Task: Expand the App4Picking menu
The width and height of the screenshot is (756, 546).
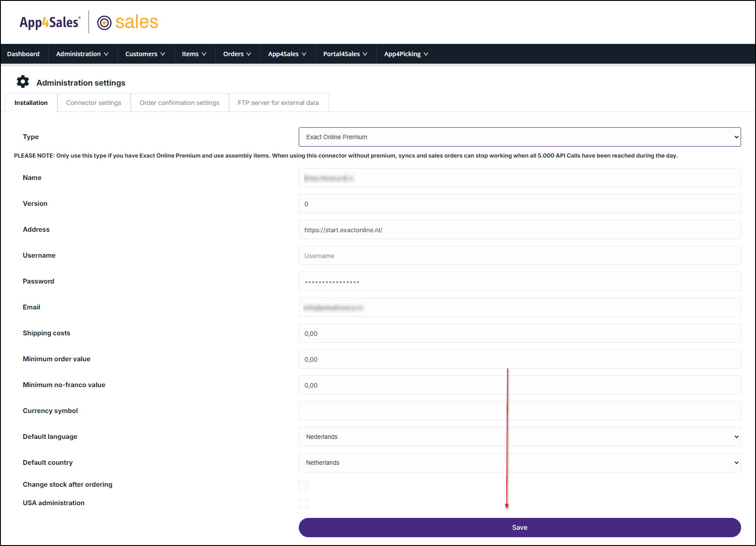Action: point(406,54)
